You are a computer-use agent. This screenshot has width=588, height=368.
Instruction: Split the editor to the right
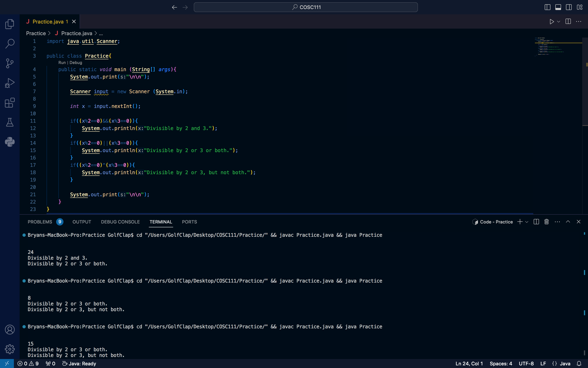point(568,21)
